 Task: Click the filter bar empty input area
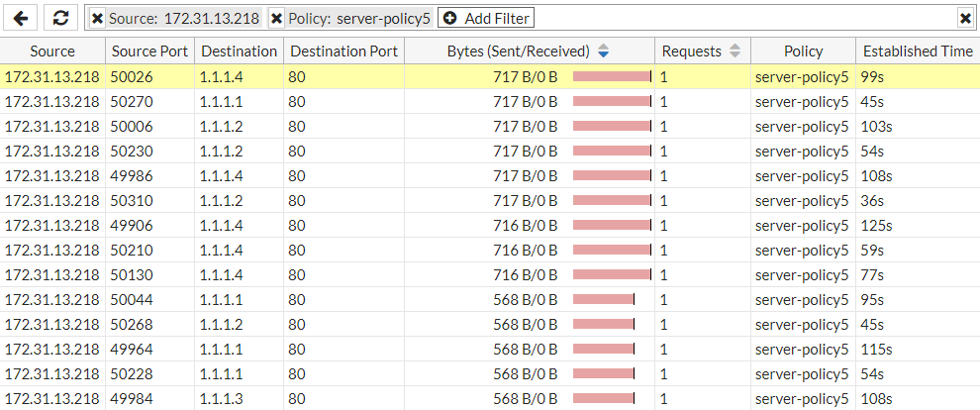[745, 18]
